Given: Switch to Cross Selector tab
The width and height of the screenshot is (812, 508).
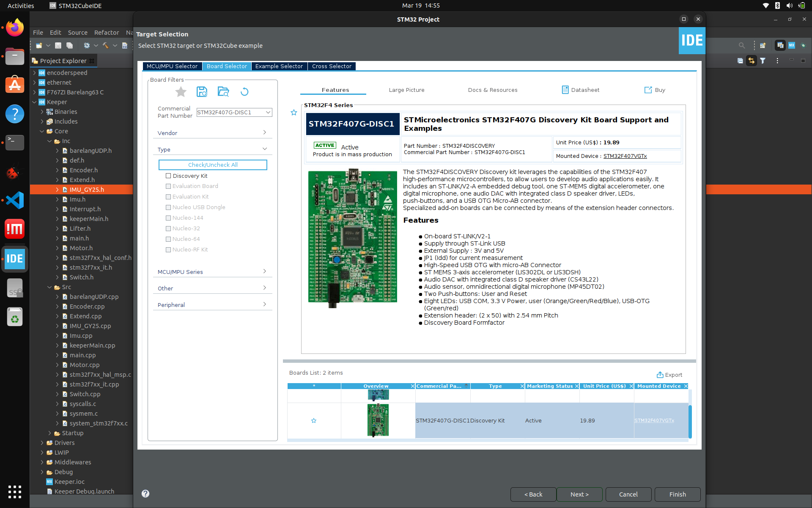Looking at the screenshot, I should pos(332,66).
